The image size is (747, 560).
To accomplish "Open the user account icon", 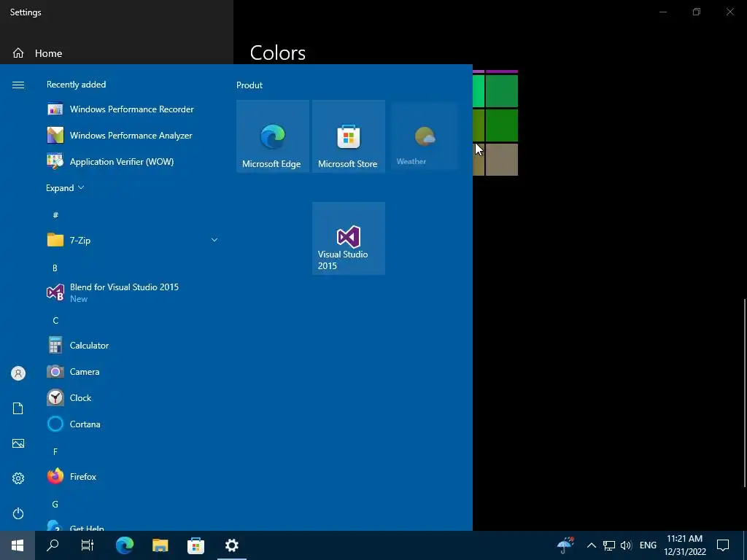I will point(18,373).
